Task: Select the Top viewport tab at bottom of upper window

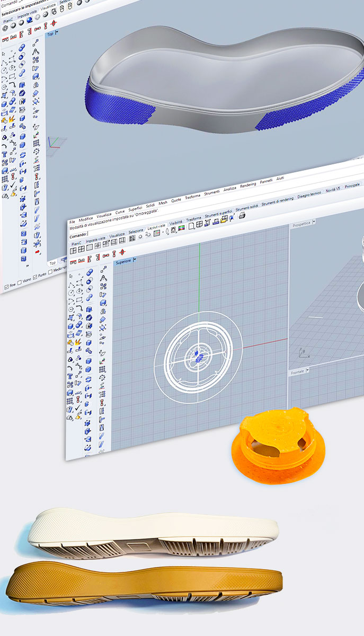Action: coord(52,263)
